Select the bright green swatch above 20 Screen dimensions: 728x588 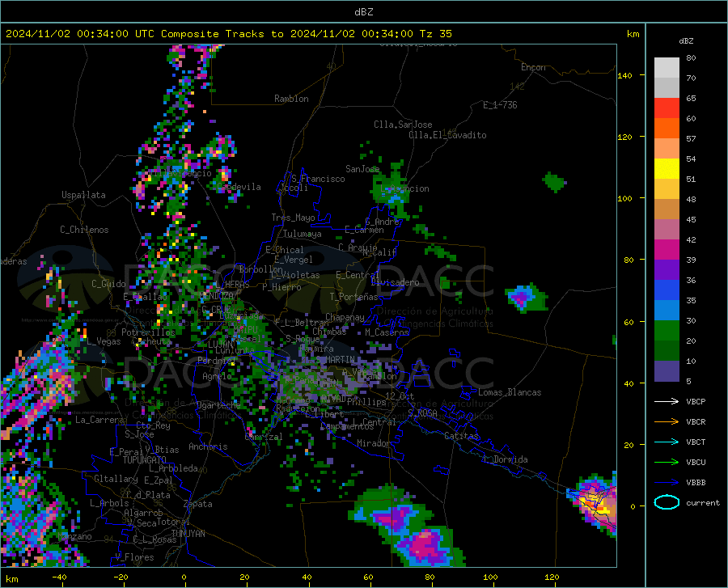(x=667, y=331)
